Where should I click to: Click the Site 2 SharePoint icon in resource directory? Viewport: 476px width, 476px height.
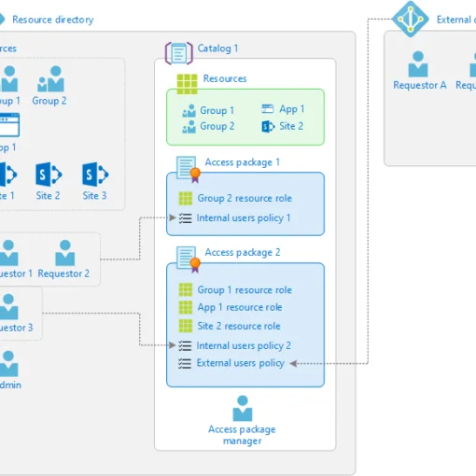pyautogui.click(x=49, y=175)
